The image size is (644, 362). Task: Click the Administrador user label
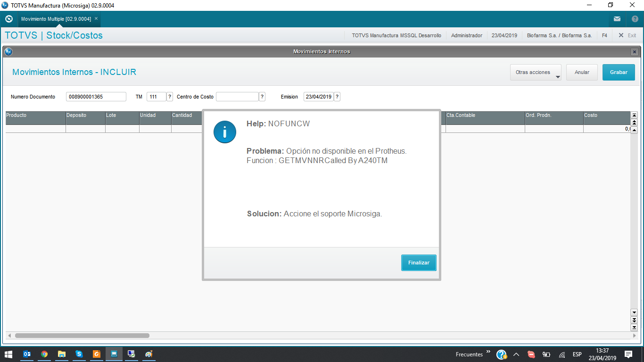point(467,35)
